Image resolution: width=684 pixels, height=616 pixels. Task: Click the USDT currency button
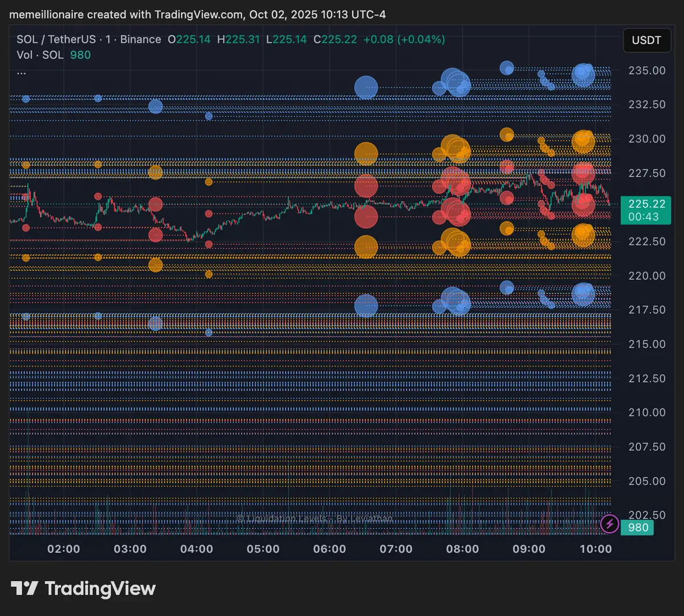pos(647,40)
